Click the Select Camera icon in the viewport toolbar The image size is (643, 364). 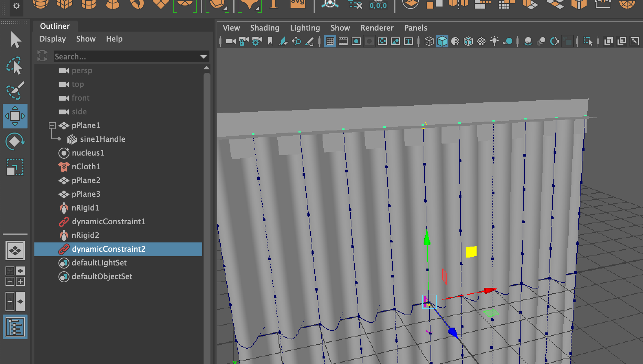(231, 42)
